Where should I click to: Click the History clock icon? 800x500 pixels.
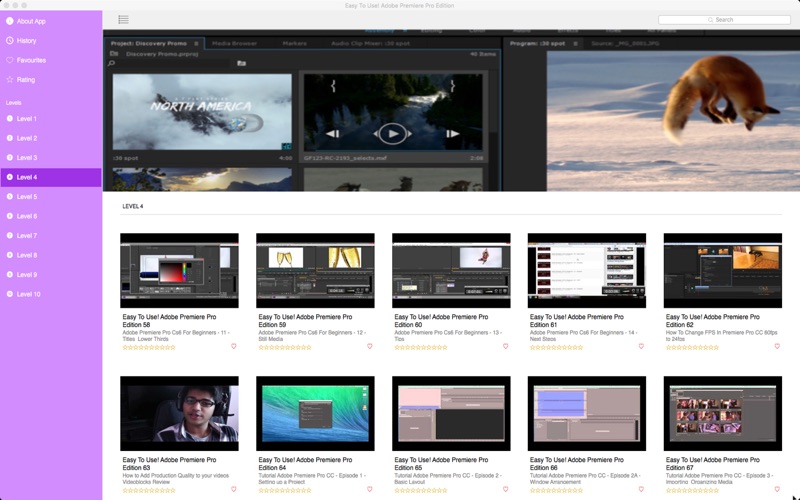(x=10, y=40)
